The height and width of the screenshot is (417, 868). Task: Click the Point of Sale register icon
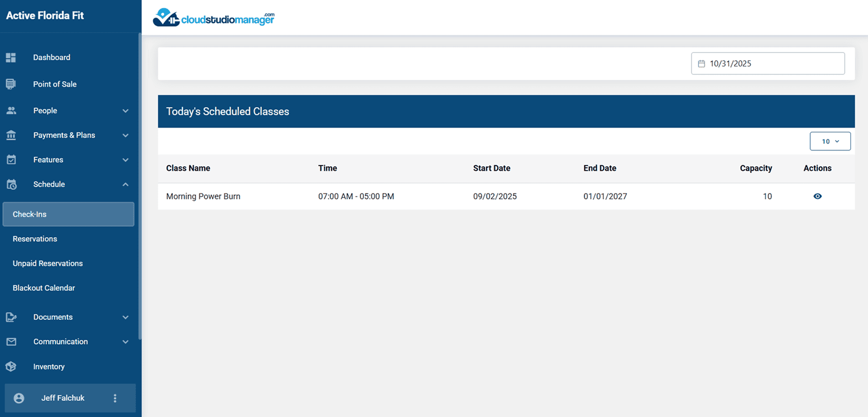click(x=11, y=84)
